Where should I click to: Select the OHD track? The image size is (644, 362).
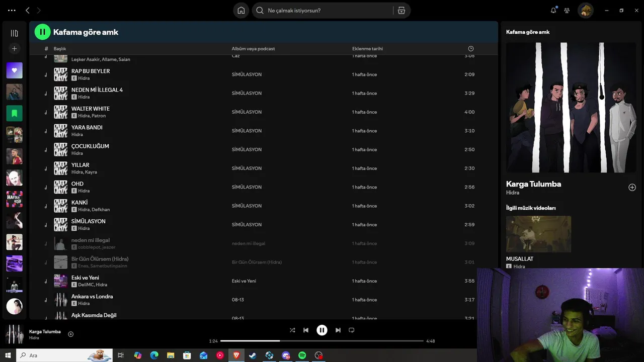263,187
